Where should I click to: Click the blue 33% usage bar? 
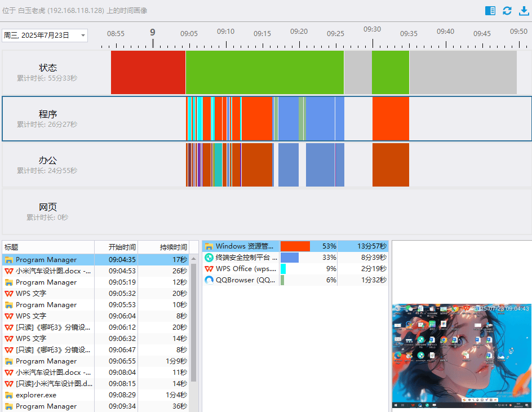(290, 257)
